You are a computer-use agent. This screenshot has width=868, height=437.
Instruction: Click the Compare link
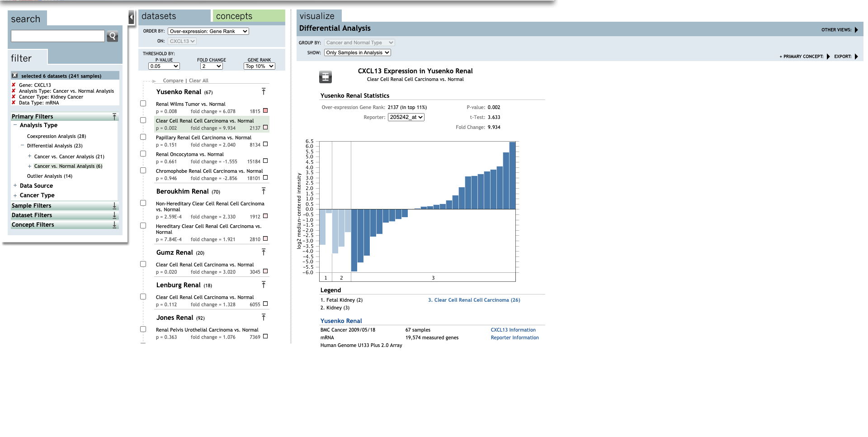[x=173, y=81]
